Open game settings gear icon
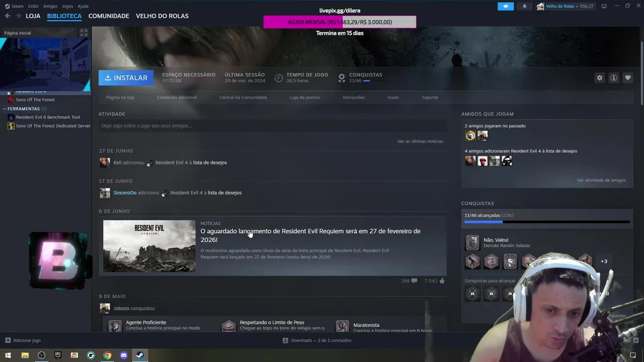 (x=599, y=78)
